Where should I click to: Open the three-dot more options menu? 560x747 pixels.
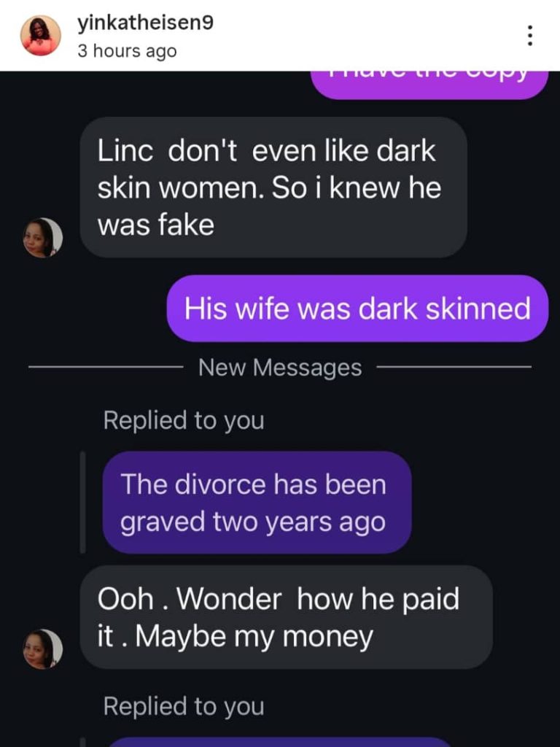pyautogui.click(x=529, y=36)
